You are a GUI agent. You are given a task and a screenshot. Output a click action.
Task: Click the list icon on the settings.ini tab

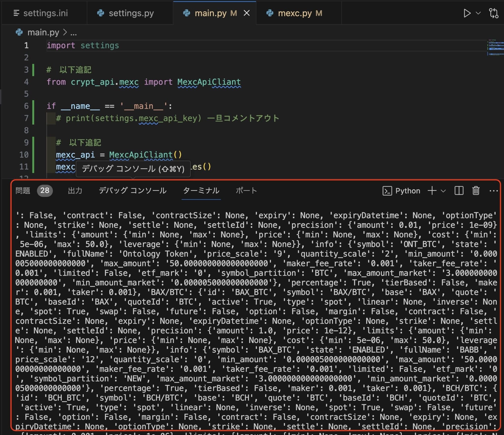(16, 13)
